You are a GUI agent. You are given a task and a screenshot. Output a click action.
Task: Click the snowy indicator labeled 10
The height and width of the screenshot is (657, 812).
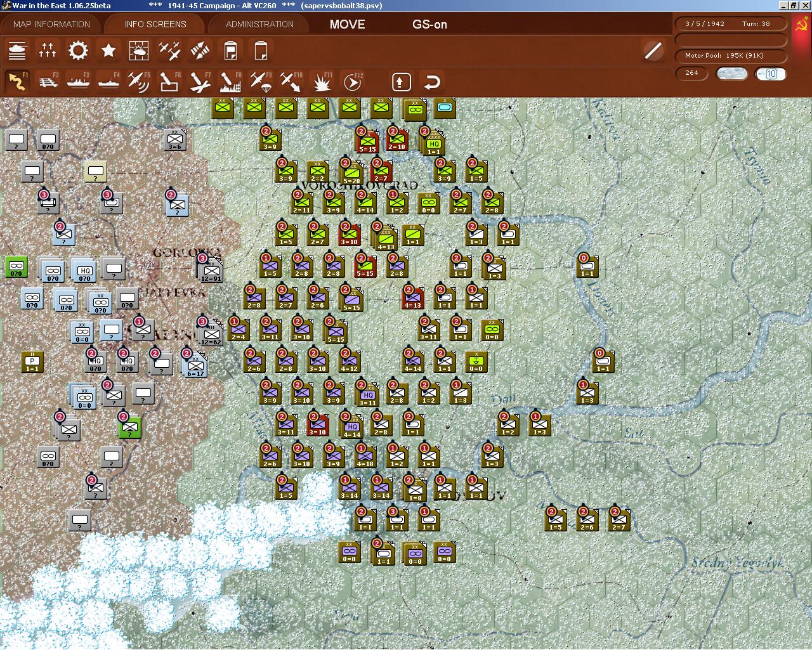click(771, 74)
